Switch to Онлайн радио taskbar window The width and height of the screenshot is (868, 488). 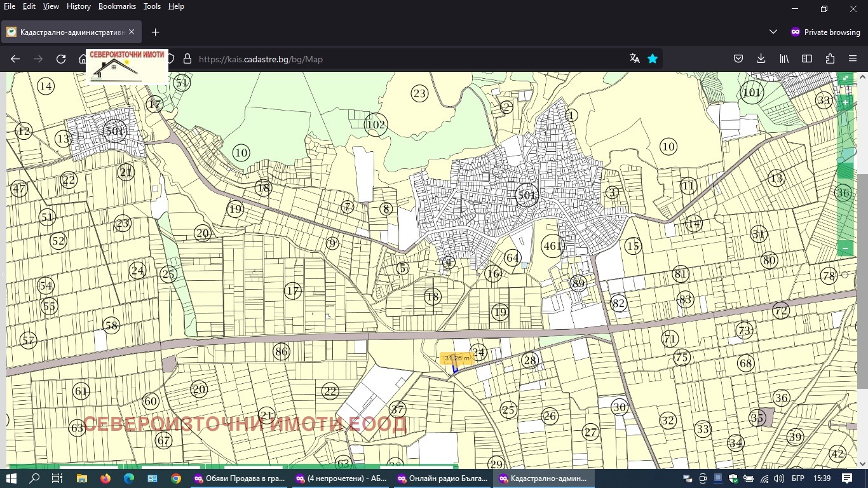pos(442,478)
